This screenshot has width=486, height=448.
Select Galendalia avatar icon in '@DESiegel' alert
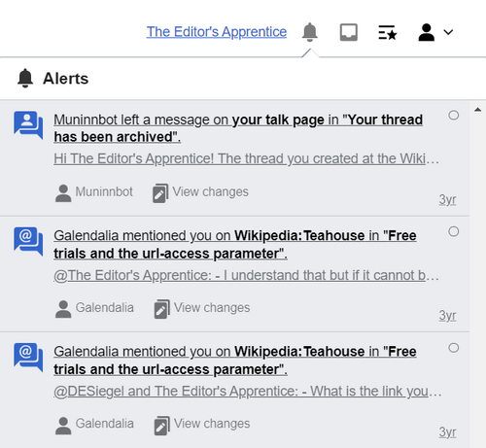(x=63, y=426)
